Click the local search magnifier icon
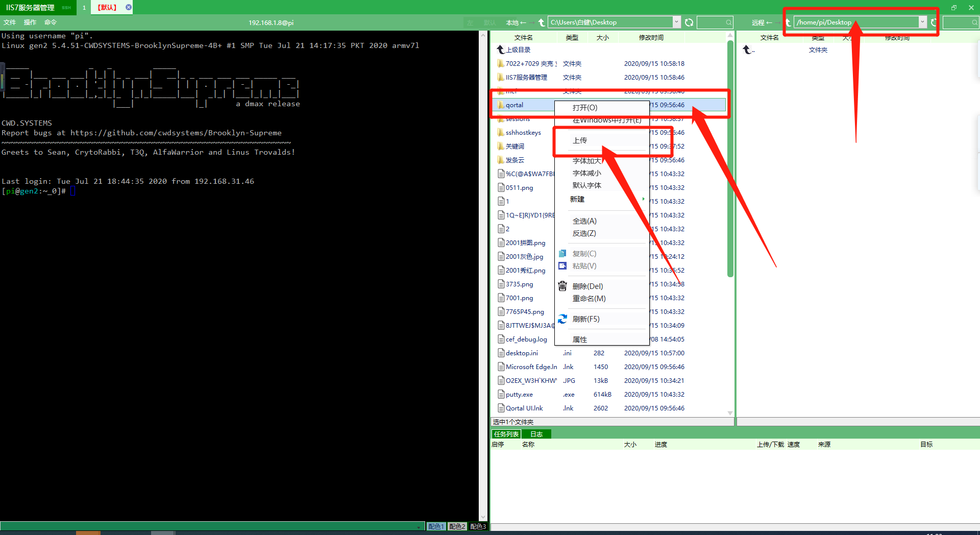The height and width of the screenshot is (535, 980). click(x=729, y=22)
